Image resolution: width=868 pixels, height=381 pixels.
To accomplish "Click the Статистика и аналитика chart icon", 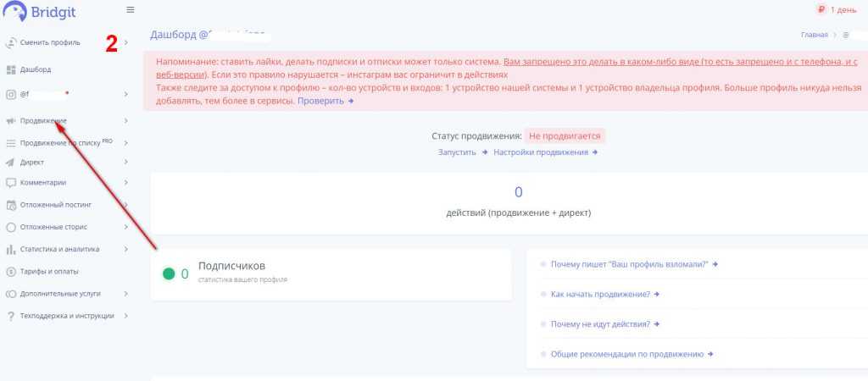I will 11,250.
